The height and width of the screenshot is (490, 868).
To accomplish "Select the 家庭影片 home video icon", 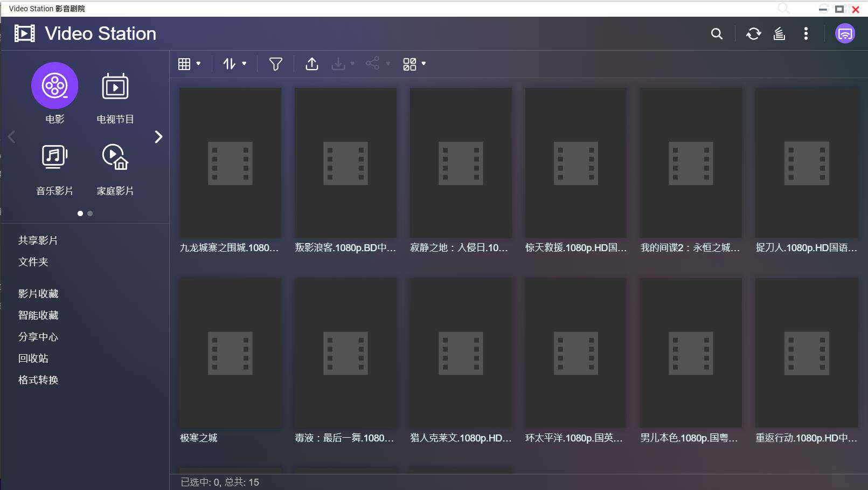I will 115,157.
